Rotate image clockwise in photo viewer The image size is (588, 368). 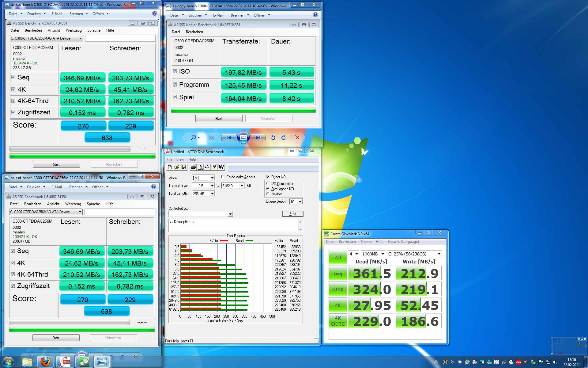coord(284,137)
